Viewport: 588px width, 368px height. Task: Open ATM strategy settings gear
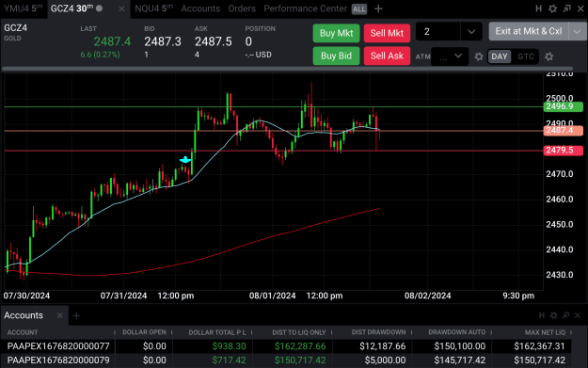click(x=479, y=56)
